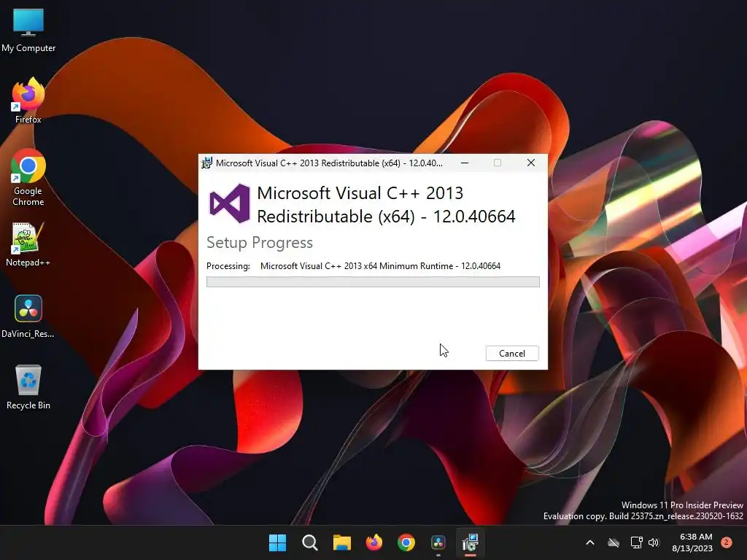
Task: Open the network tray icon
Action: (x=636, y=542)
